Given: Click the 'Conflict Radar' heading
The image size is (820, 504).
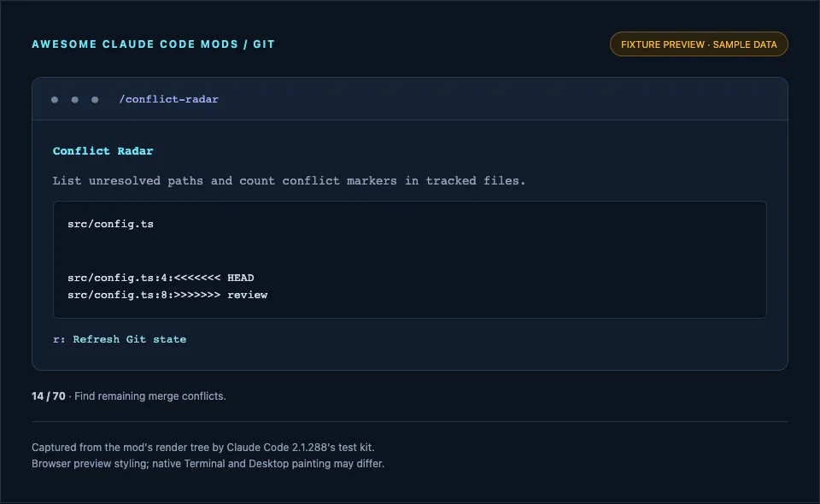Looking at the screenshot, I should [103, 151].
